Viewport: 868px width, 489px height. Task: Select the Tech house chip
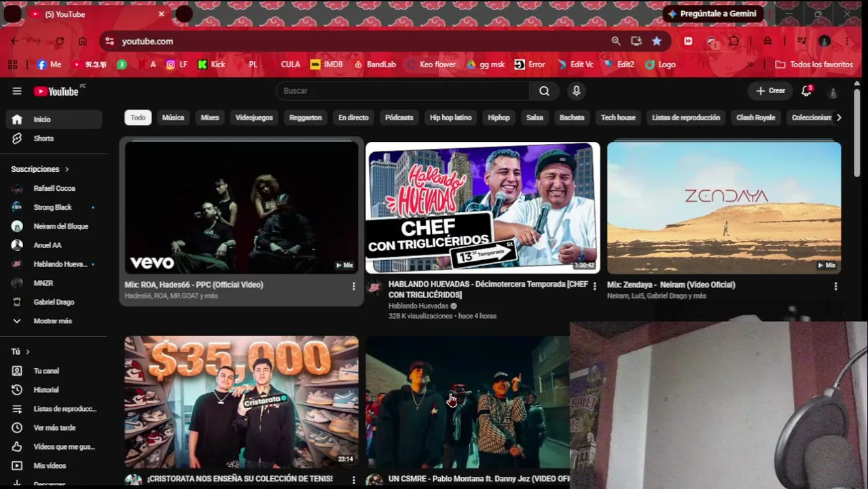pos(618,117)
